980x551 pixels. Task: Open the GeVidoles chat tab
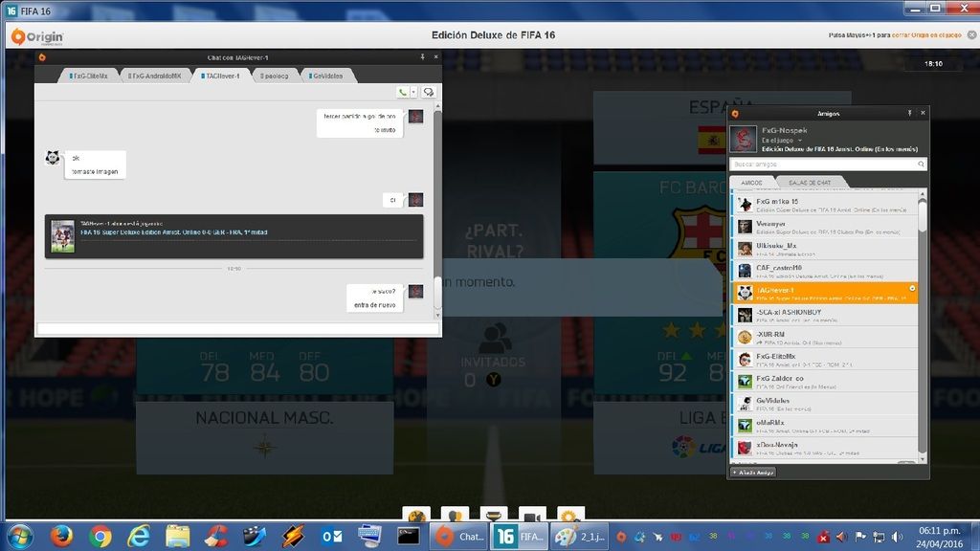pos(326,76)
